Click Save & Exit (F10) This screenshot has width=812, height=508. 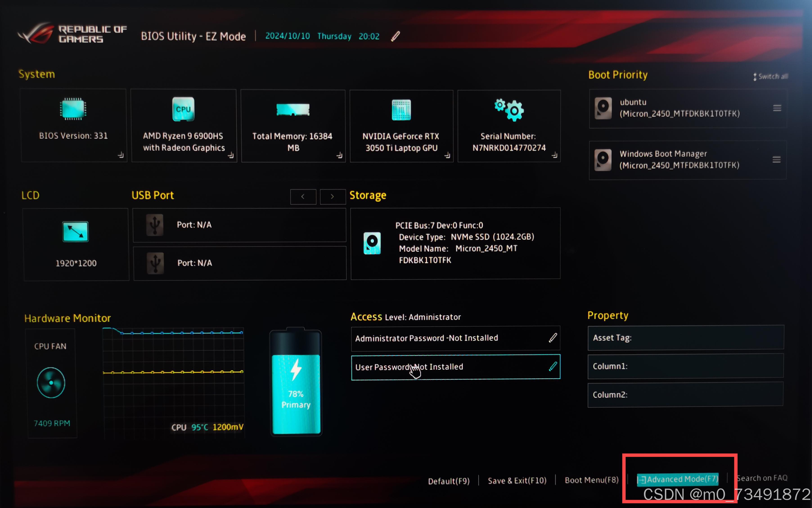click(517, 481)
